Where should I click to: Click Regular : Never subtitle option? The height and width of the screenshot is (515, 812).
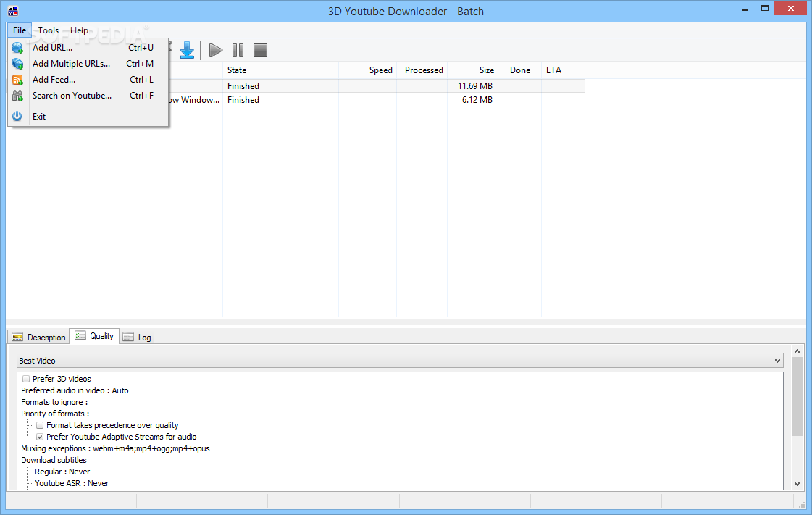(x=62, y=472)
